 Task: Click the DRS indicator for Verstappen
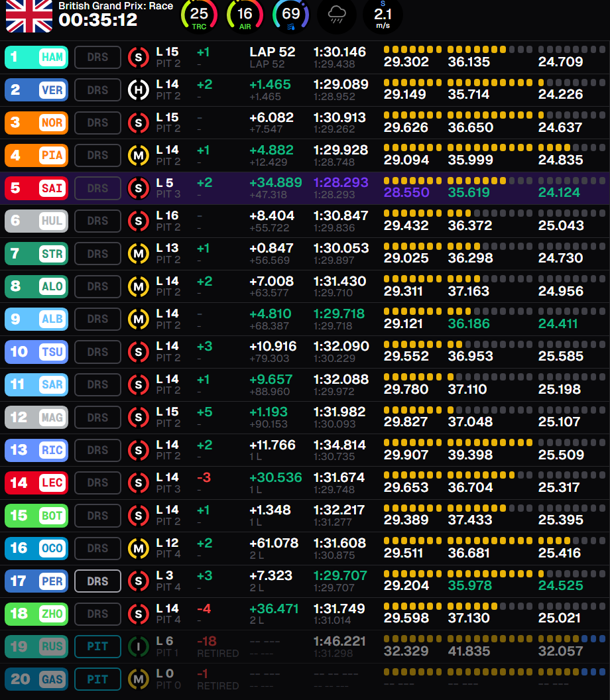pos(97,90)
